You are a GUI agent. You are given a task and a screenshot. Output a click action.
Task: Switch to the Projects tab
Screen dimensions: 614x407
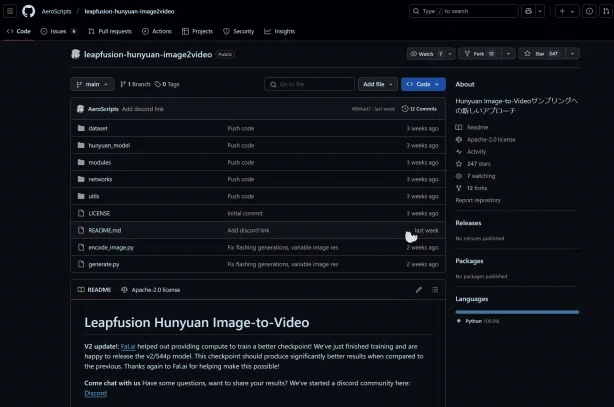197,31
